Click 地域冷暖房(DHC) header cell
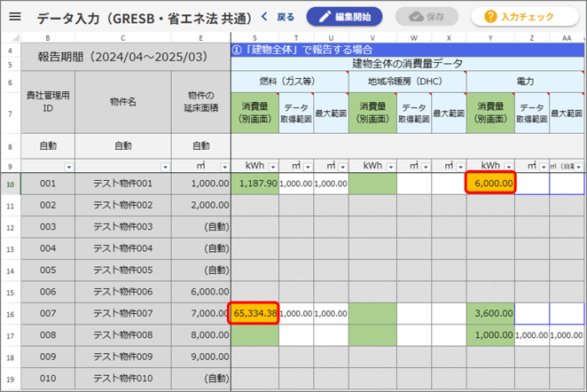The image size is (587, 392). click(x=407, y=82)
